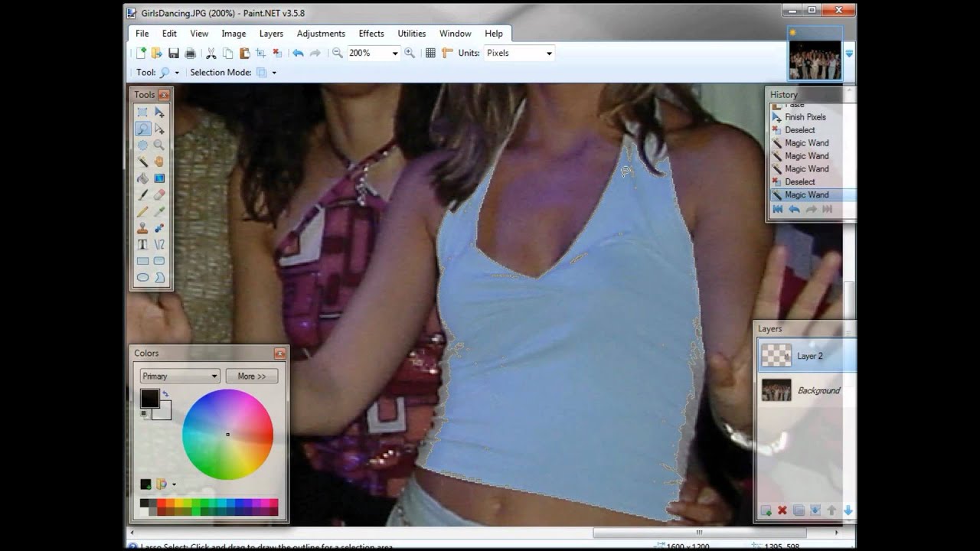Click Add New Layer button in Layers
Screen dimensions: 980x551
(x=766, y=510)
